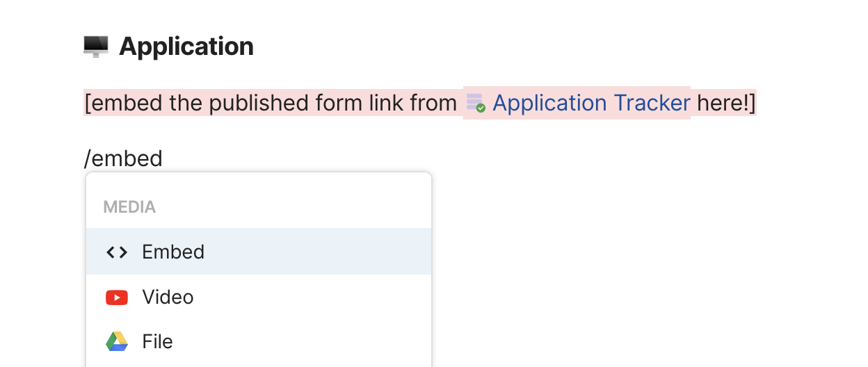The width and height of the screenshot is (868, 367).
Task: Click the "here!]" text after the link
Action: 726,103
